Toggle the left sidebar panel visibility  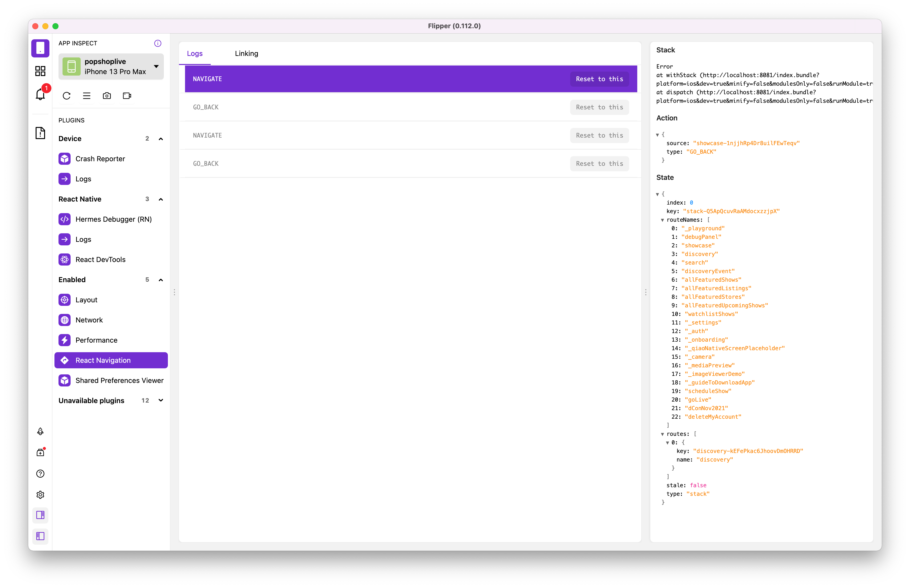click(41, 536)
